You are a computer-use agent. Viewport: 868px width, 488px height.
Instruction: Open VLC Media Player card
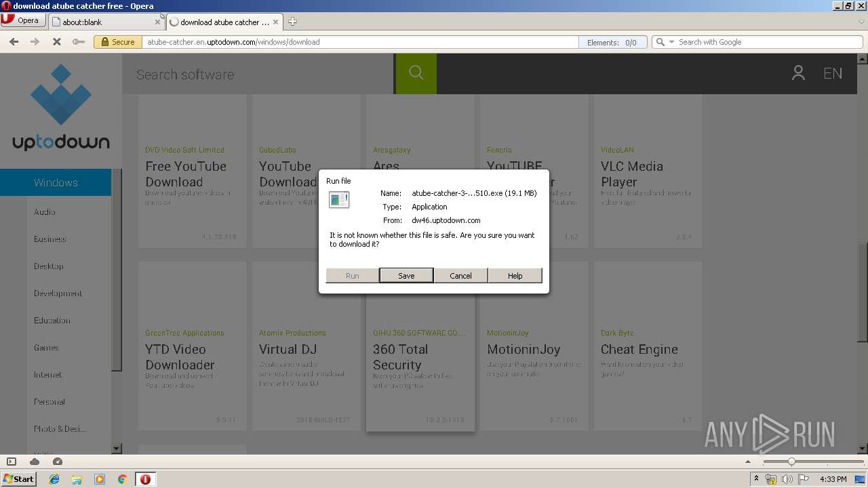point(648,171)
